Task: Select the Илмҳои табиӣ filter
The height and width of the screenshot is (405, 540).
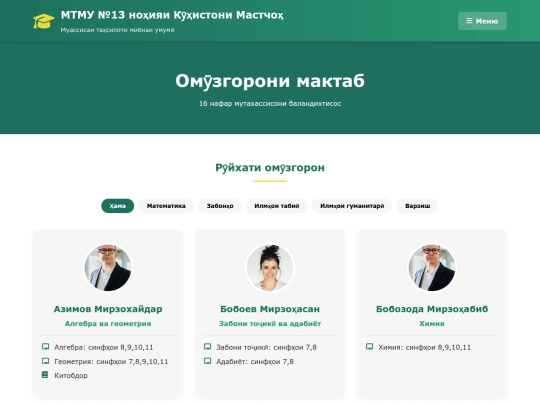Action: (x=277, y=206)
